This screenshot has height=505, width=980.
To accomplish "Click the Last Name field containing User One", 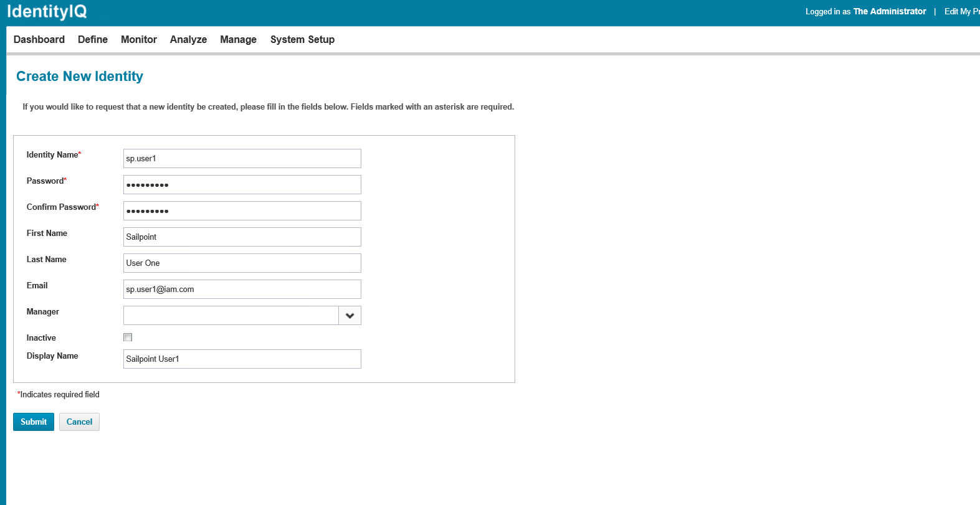I will [x=242, y=263].
